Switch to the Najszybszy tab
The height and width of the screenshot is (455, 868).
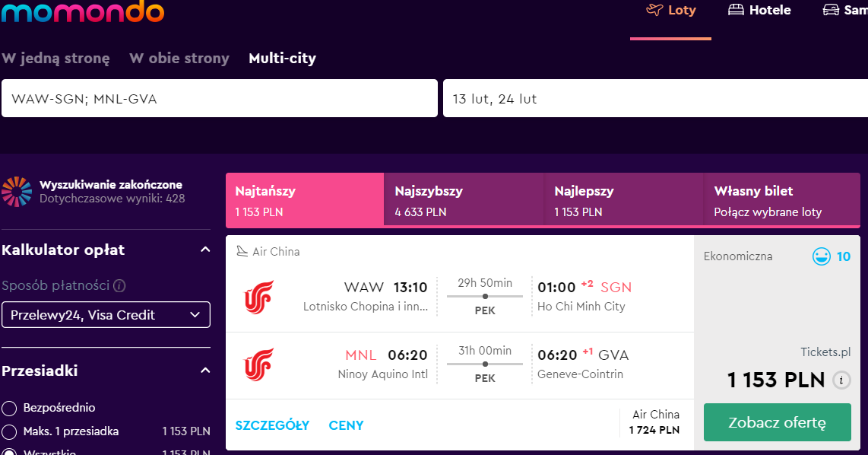(x=464, y=200)
